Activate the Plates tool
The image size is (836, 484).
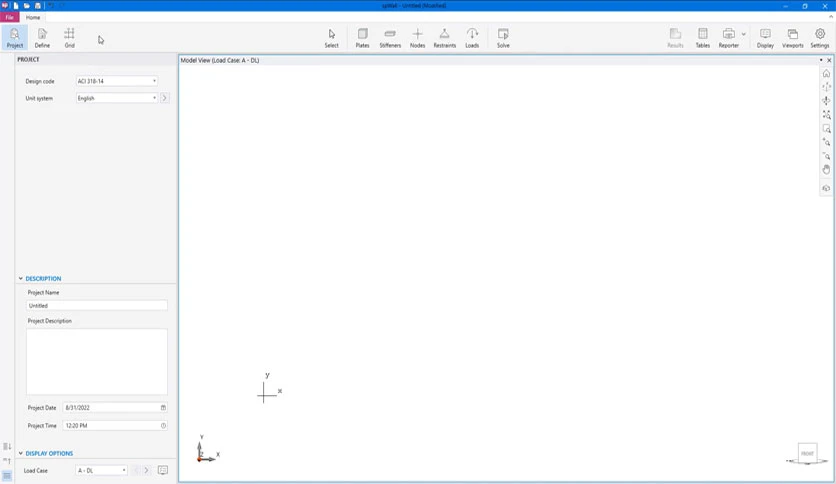coord(363,38)
